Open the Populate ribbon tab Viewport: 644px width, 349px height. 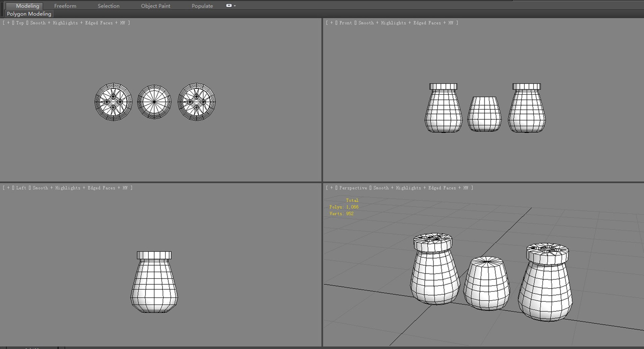tap(202, 6)
